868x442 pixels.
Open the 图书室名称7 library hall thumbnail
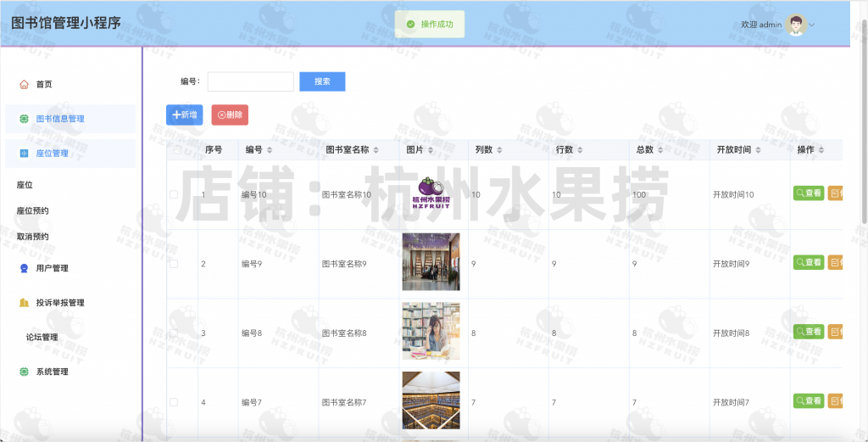pyautogui.click(x=431, y=400)
